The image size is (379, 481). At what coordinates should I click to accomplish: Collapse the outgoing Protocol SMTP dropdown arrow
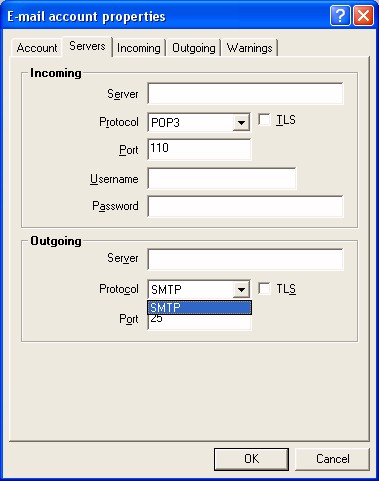pos(241,289)
